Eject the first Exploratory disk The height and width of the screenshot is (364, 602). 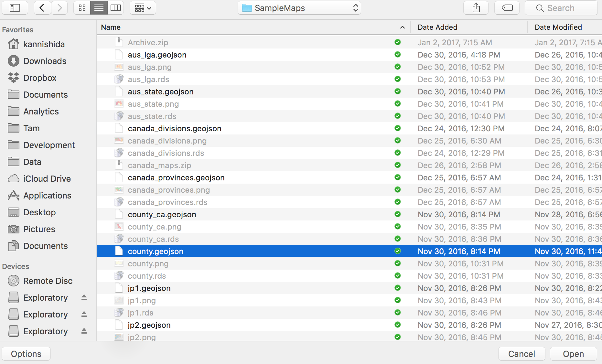[84, 297]
